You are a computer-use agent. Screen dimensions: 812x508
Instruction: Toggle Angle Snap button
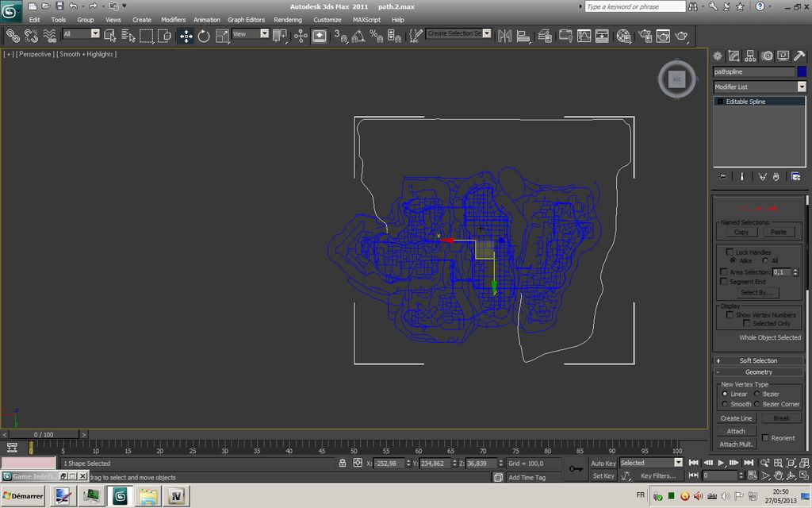pyautogui.click(x=358, y=36)
